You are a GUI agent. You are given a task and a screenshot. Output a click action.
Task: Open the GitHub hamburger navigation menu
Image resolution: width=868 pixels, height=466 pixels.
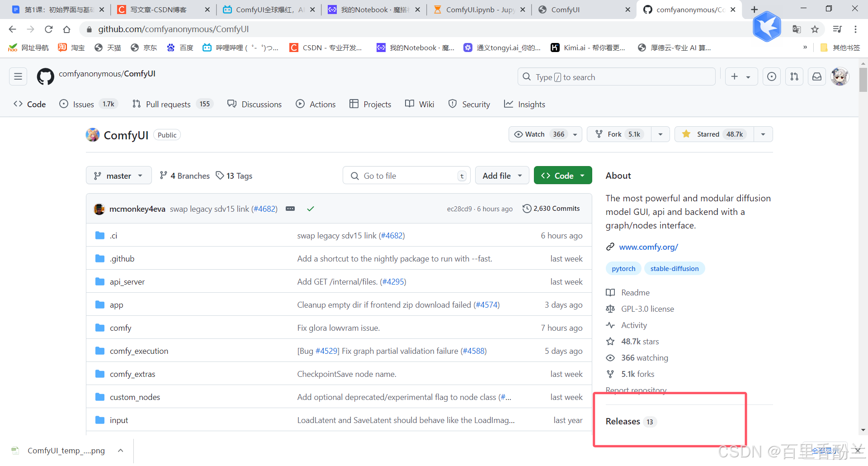pyautogui.click(x=18, y=76)
